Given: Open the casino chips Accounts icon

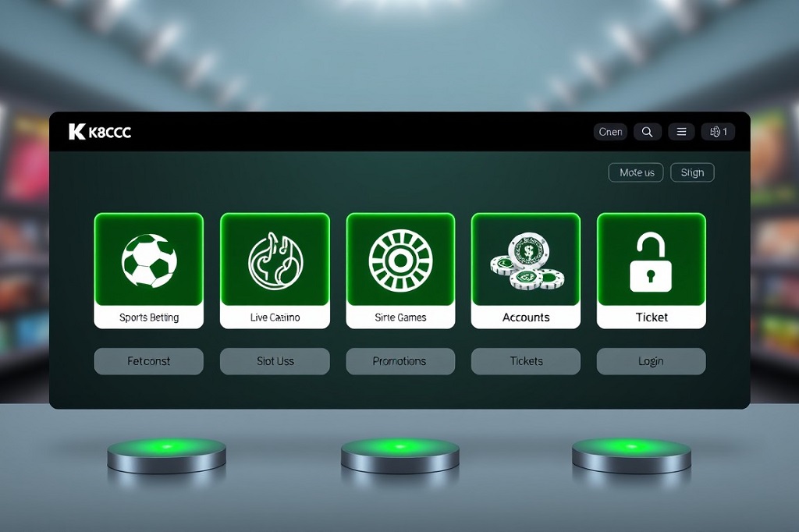Looking at the screenshot, I should click(526, 261).
